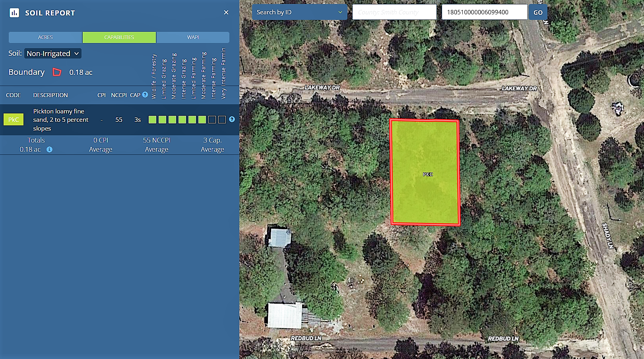Select the CAPABILITIES tab
The image size is (644, 359).
click(x=119, y=37)
